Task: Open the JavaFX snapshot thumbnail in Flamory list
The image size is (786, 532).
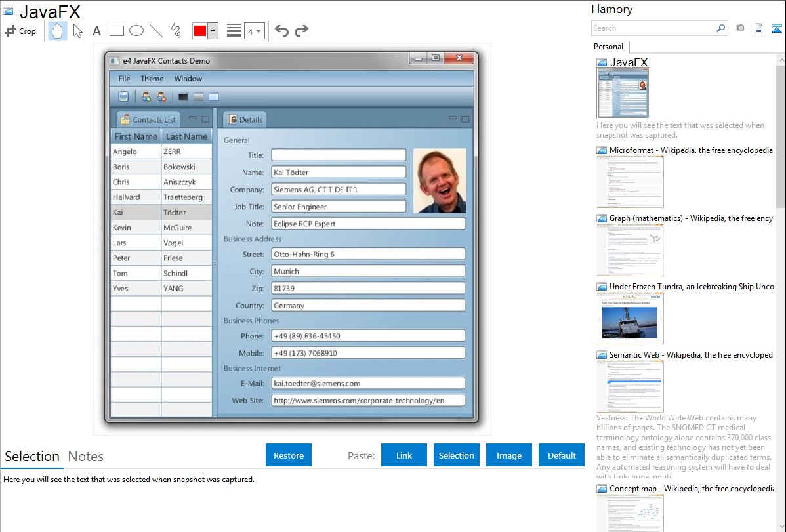Action: coord(623,93)
